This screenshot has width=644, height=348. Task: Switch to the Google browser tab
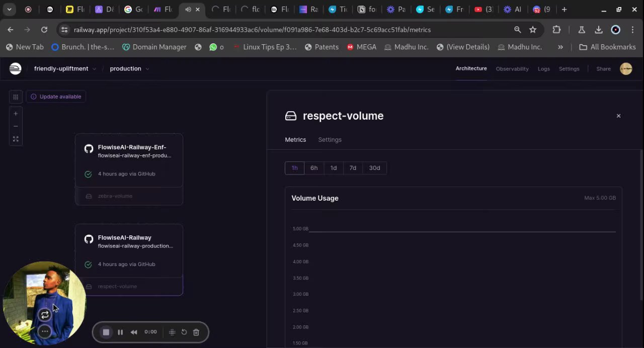click(133, 9)
